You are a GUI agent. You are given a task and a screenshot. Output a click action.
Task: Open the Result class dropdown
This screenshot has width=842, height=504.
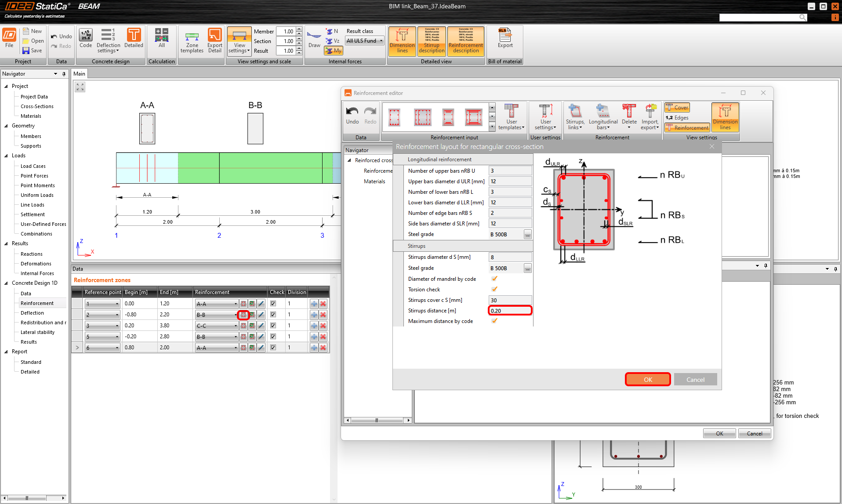(x=364, y=41)
